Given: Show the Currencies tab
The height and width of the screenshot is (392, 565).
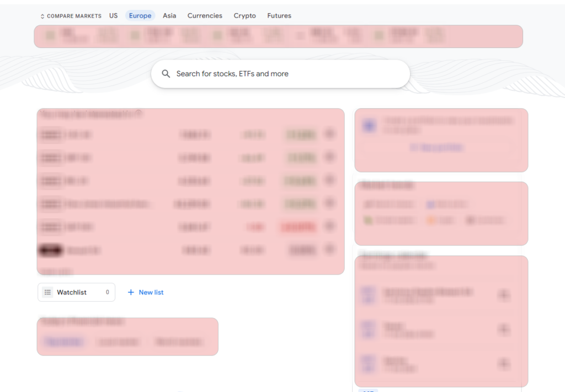Looking at the screenshot, I should tap(205, 15).
